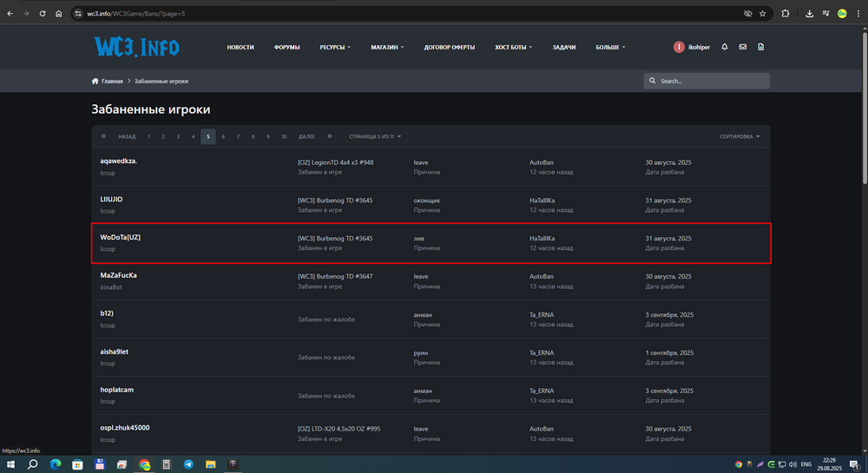
Task: Go to pagination page 10
Action: click(284, 136)
